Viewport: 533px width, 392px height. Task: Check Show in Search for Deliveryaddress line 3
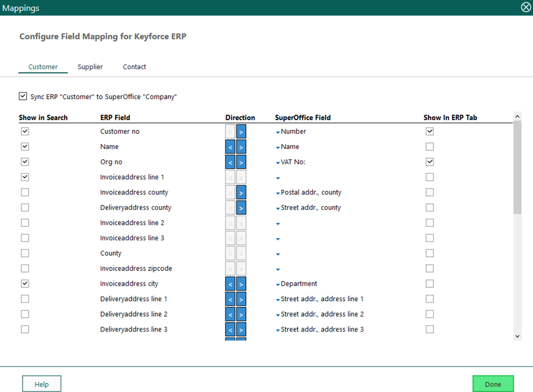coord(25,329)
